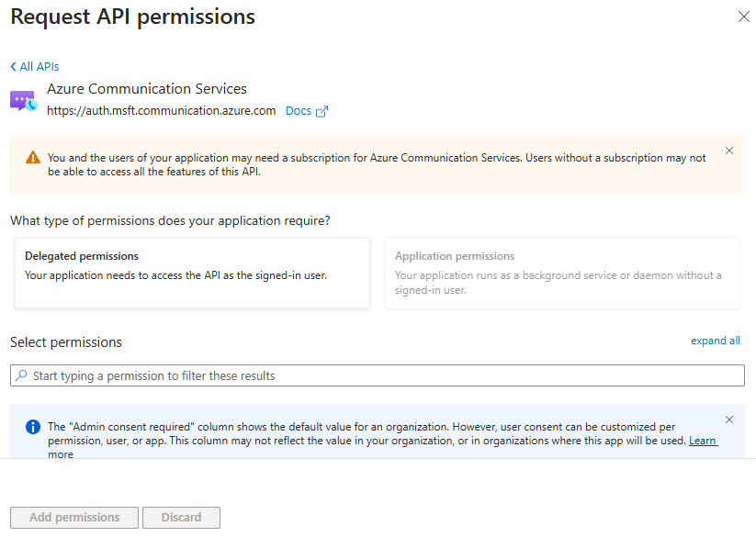
Task: Click the Learn more link in info banner
Action: pos(703,441)
